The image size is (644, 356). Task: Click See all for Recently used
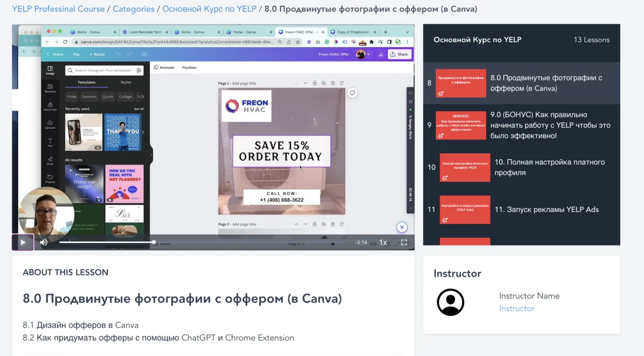(x=138, y=109)
